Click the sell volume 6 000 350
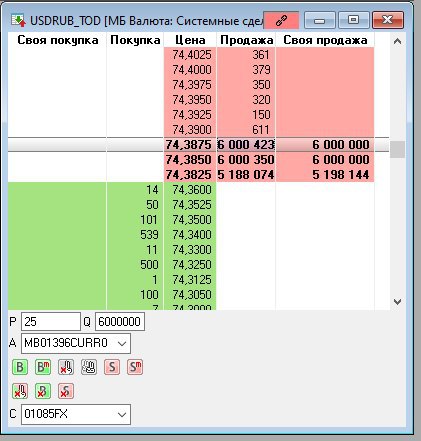421x441 pixels. coord(246,160)
